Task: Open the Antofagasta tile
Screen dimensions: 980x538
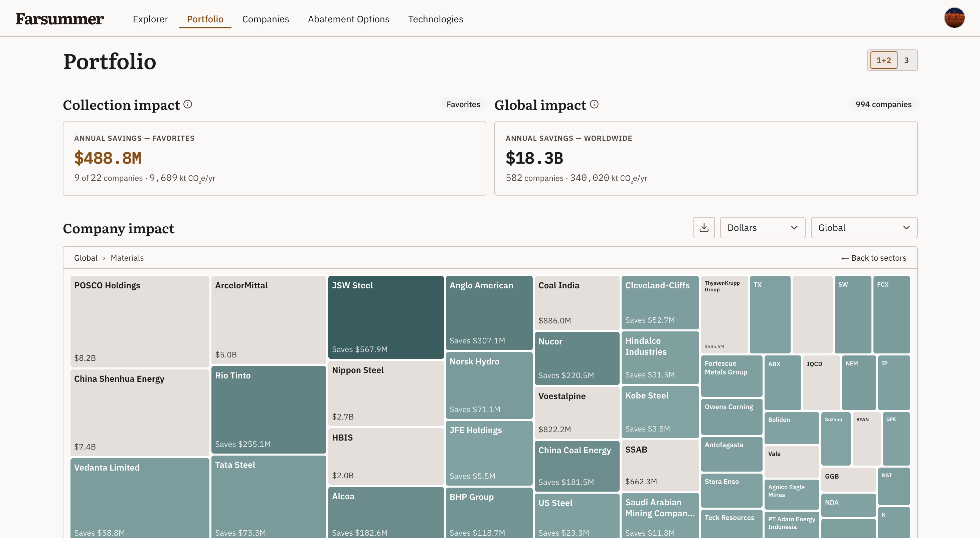Action: coord(731,454)
